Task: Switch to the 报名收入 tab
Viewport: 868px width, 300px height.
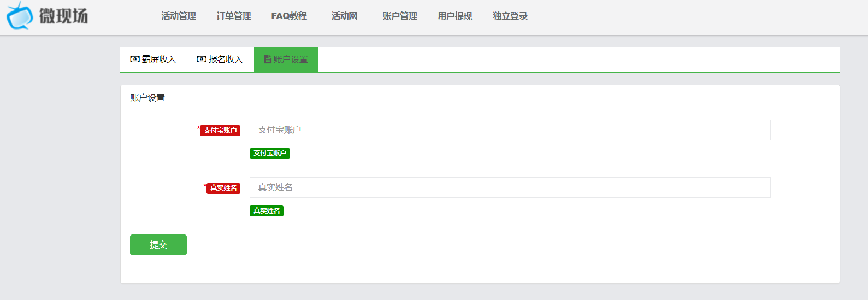Action: point(220,60)
